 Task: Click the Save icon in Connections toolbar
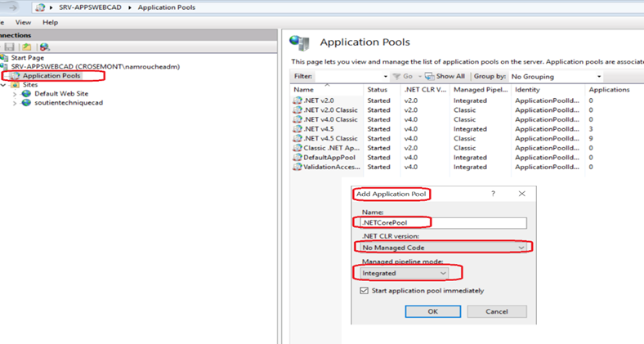click(11, 47)
